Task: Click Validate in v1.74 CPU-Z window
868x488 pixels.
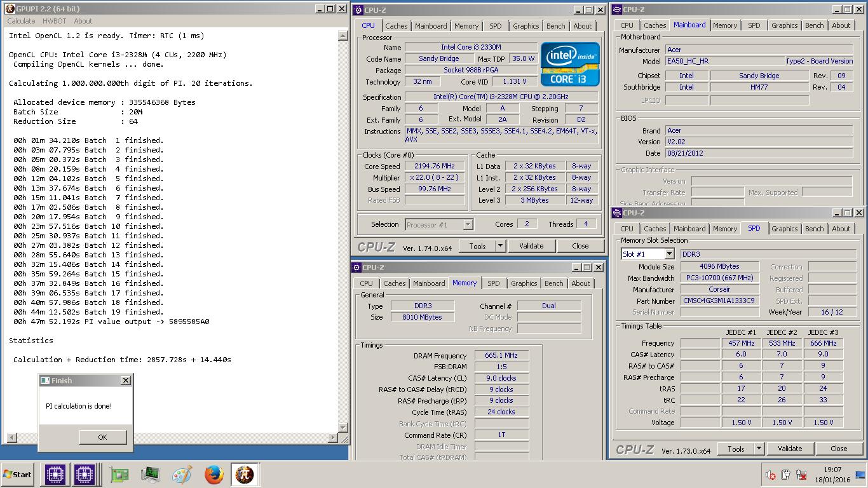Action: 531,246
